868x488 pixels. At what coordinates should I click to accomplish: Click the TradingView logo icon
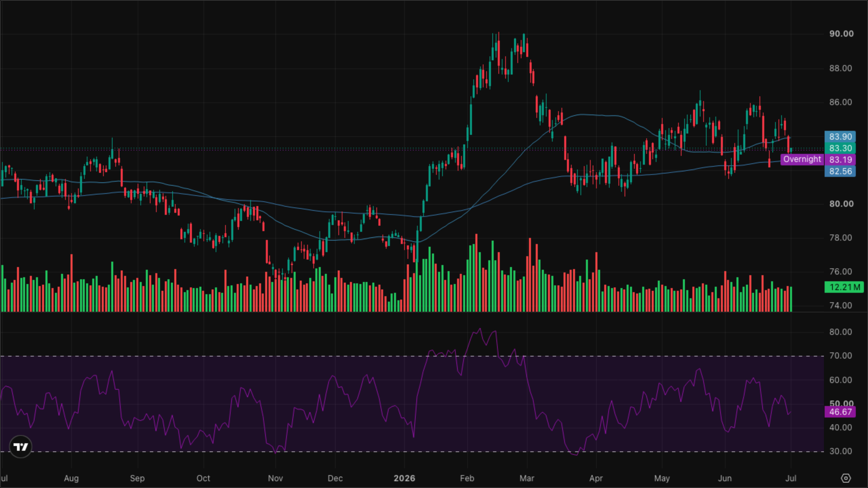click(21, 447)
